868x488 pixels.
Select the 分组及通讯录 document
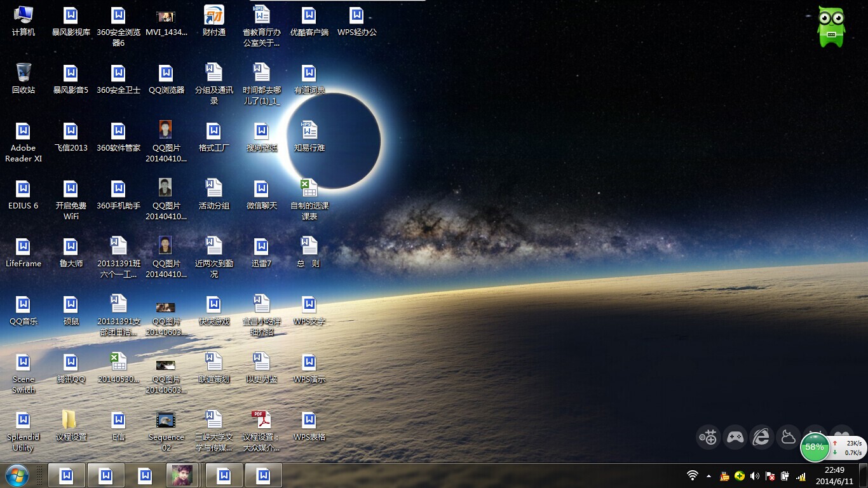tap(214, 85)
